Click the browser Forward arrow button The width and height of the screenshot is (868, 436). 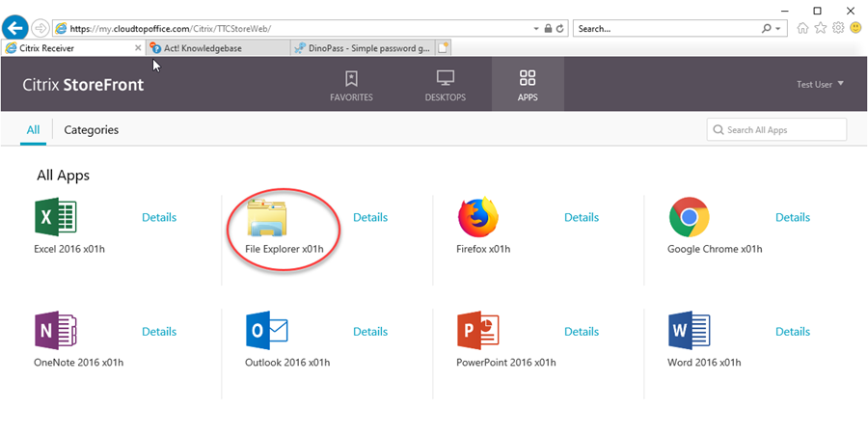coord(41,28)
